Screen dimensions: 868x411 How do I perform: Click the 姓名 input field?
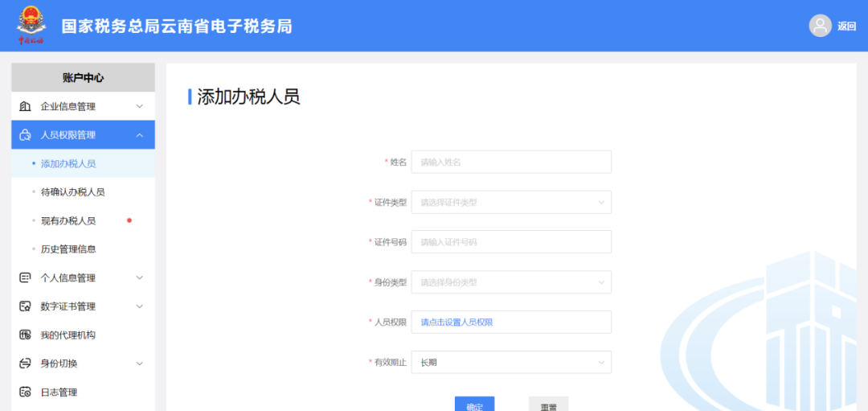pyautogui.click(x=511, y=162)
